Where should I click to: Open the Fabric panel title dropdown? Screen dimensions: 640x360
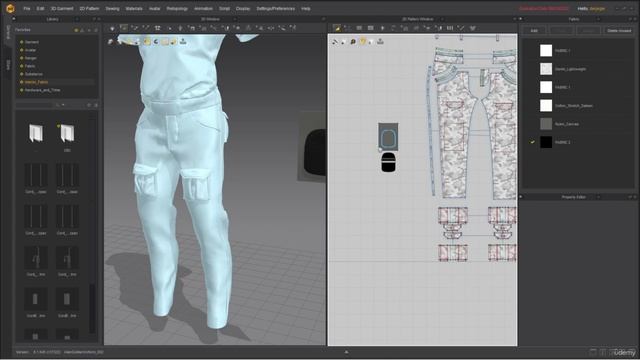pos(598,19)
